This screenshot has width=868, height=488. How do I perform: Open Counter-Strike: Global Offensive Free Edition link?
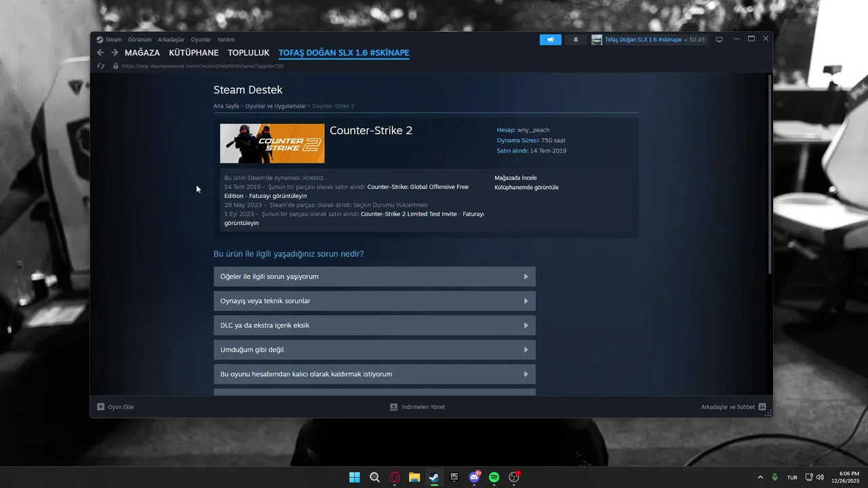click(418, 186)
